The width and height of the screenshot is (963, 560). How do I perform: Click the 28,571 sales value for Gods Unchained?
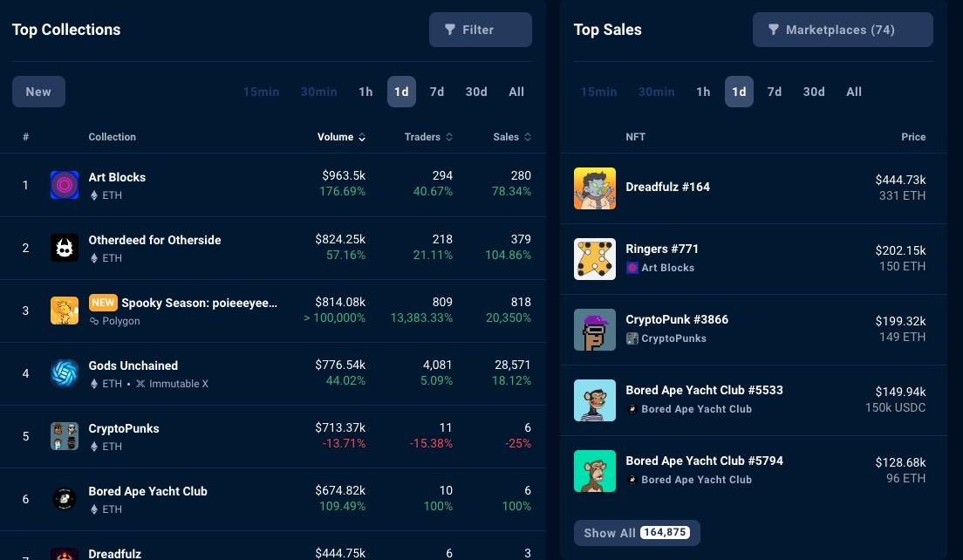coord(513,365)
